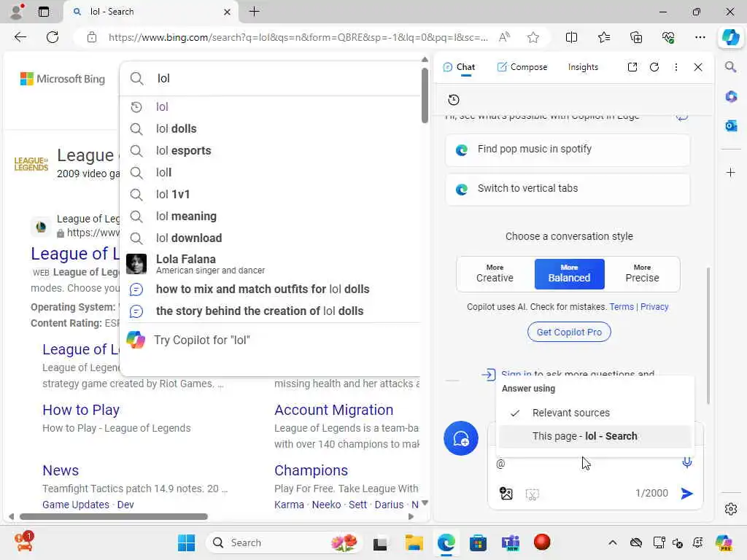Viewport: 747px width, 560px height.
Task: Pick the 'lol dolls' suggestion
Action: pyautogui.click(x=270, y=128)
